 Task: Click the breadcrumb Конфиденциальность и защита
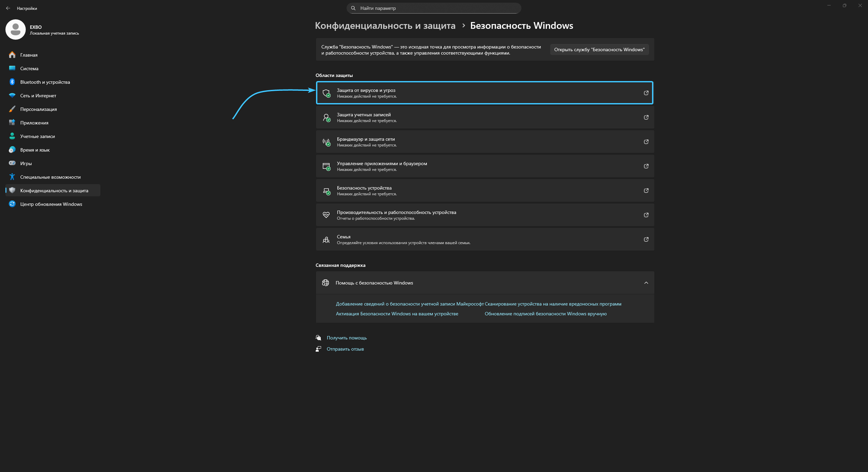click(385, 26)
